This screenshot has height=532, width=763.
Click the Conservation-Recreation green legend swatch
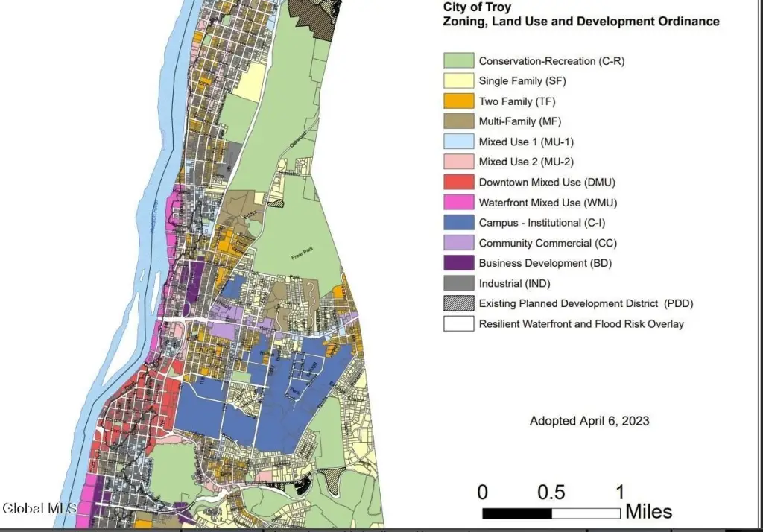pos(458,61)
